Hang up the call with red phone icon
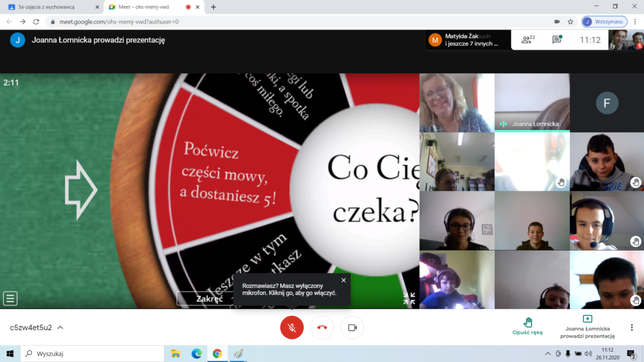This screenshot has width=644, height=362. pyautogui.click(x=322, y=328)
